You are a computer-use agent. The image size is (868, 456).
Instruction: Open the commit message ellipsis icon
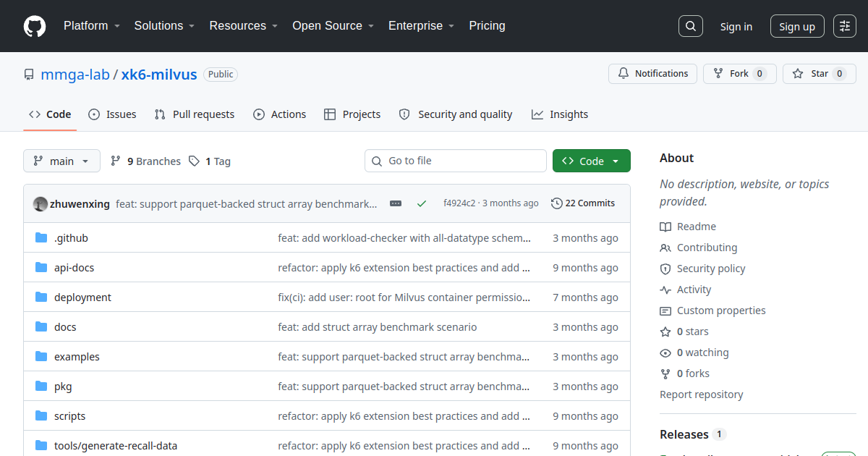point(396,203)
